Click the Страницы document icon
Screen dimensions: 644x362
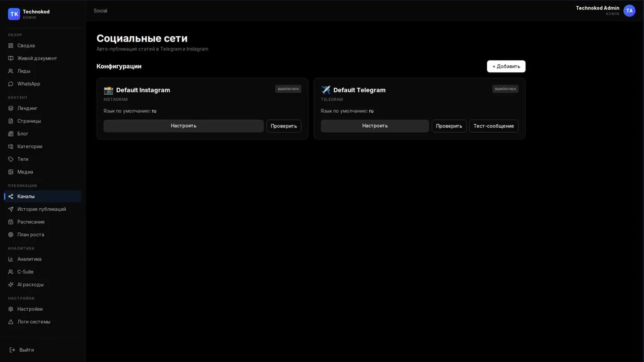coord(11,121)
